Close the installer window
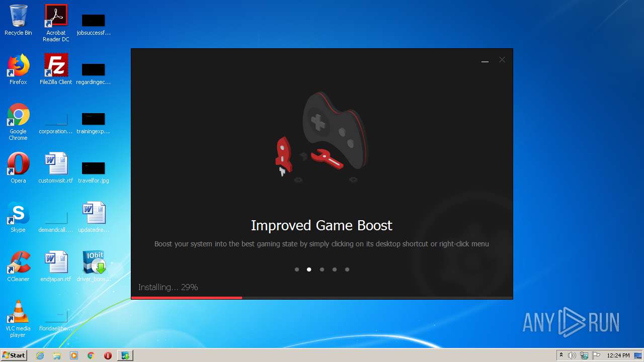644x362 pixels. pos(502,60)
